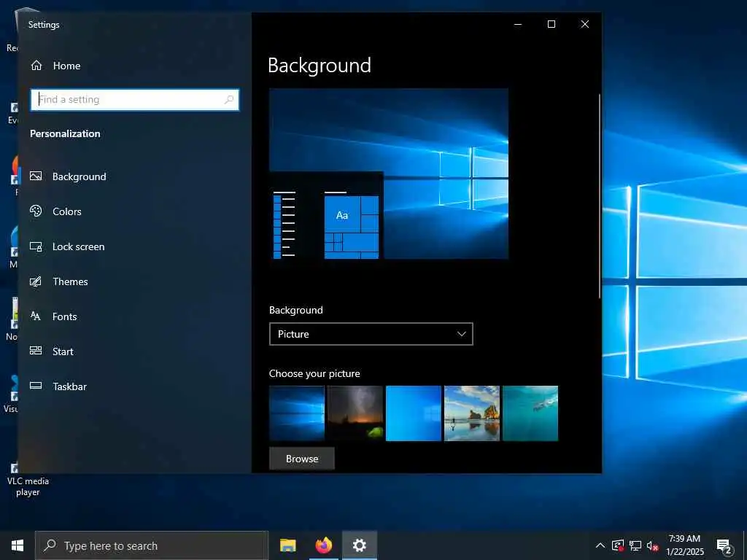The image size is (747, 560).
Task: Click the taskbar search box
Action: point(152,545)
